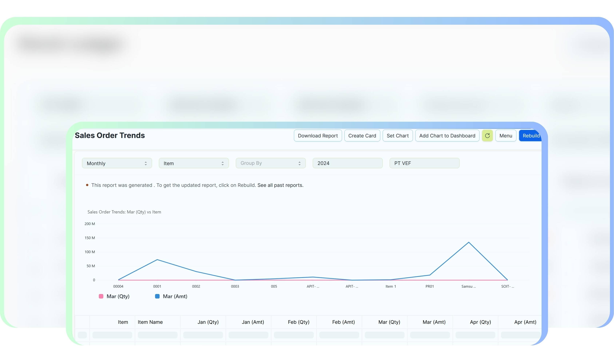614x364 pixels.
Task: Click the Mar (Amt) column header
Action: 434,322
